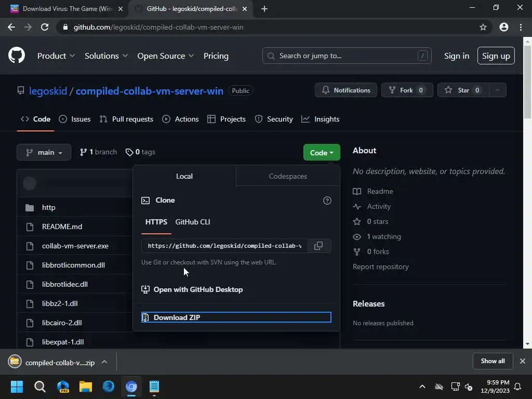Open the legoskid user profile link

point(48,91)
